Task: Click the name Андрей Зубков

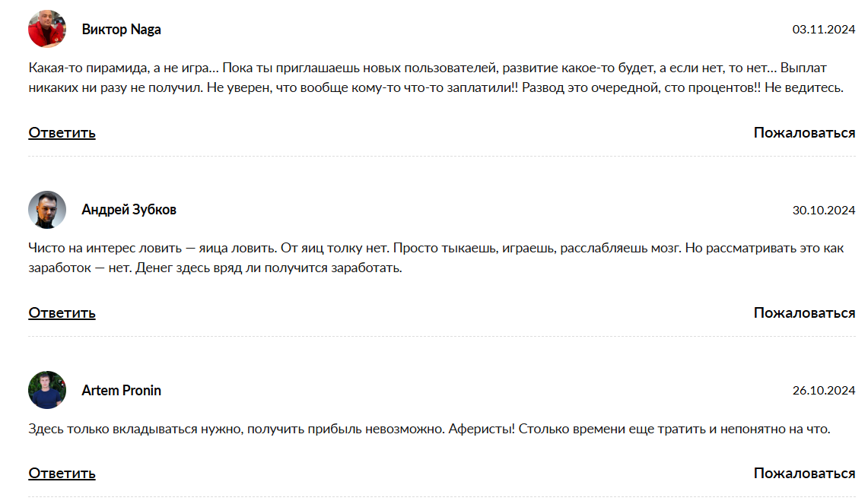Action: point(129,210)
